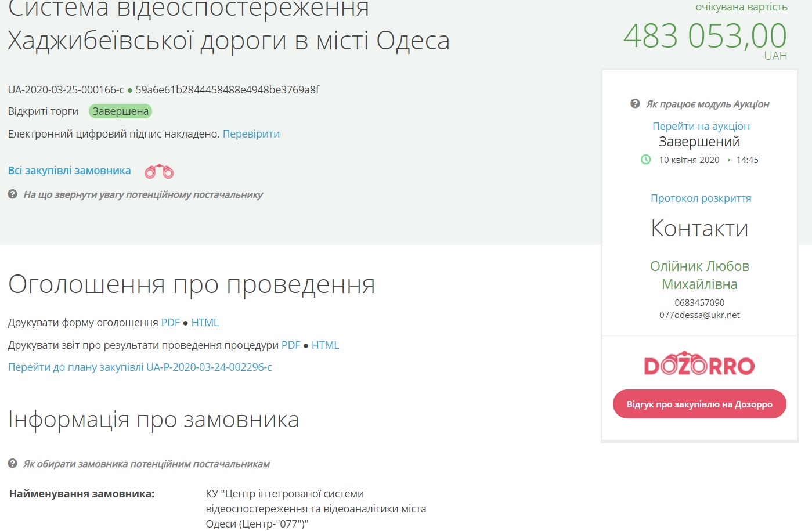812x531 pixels.
Task: Click help icon beside На що звернути увагу
Action: [12, 194]
